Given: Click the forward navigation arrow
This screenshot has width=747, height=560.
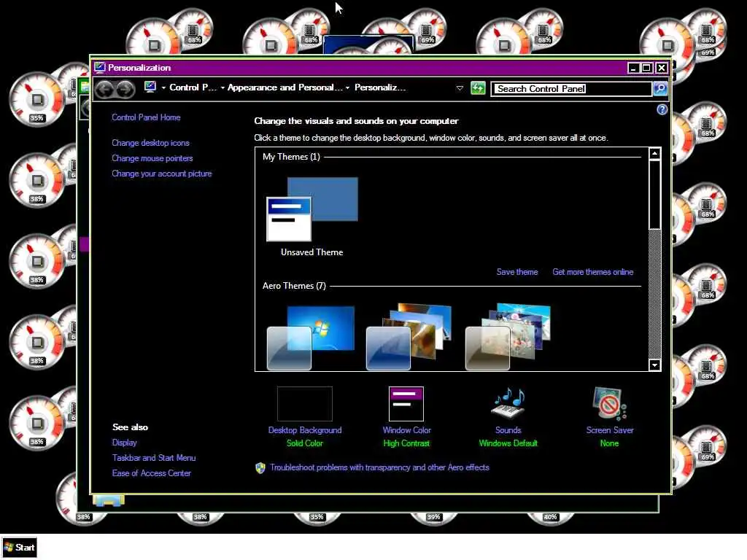Looking at the screenshot, I should (125, 89).
